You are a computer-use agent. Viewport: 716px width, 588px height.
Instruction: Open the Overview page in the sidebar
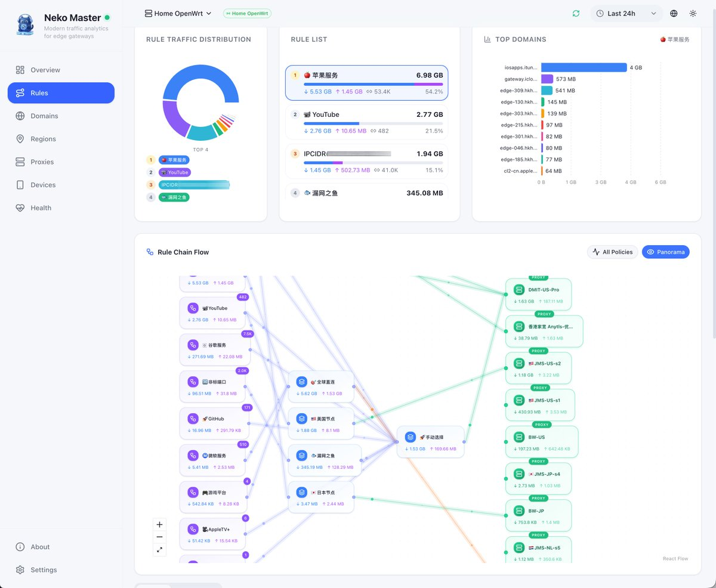[61, 70]
